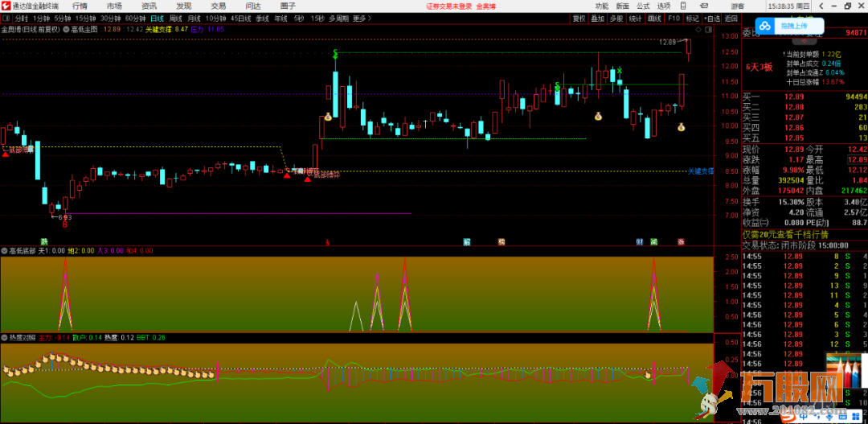The width and height of the screenshot is (868, 424).
Task: Toggle the 复权 adjustment button
Action: tap(578, 18)
